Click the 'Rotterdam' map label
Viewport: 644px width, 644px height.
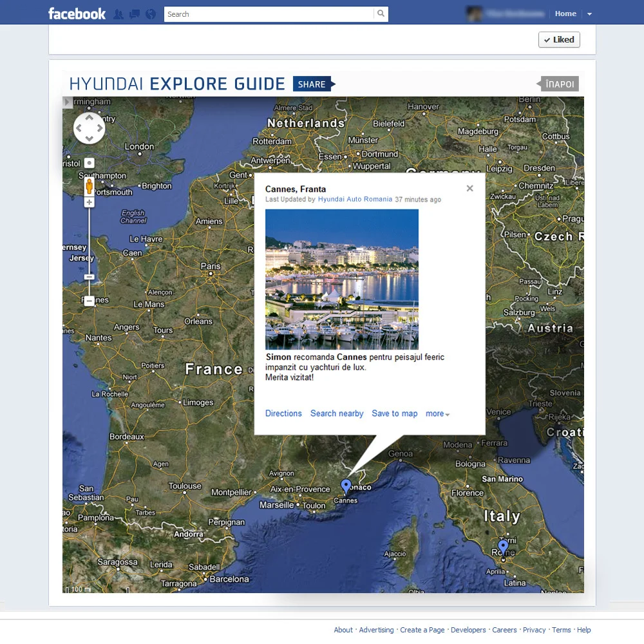pos(272,141)
